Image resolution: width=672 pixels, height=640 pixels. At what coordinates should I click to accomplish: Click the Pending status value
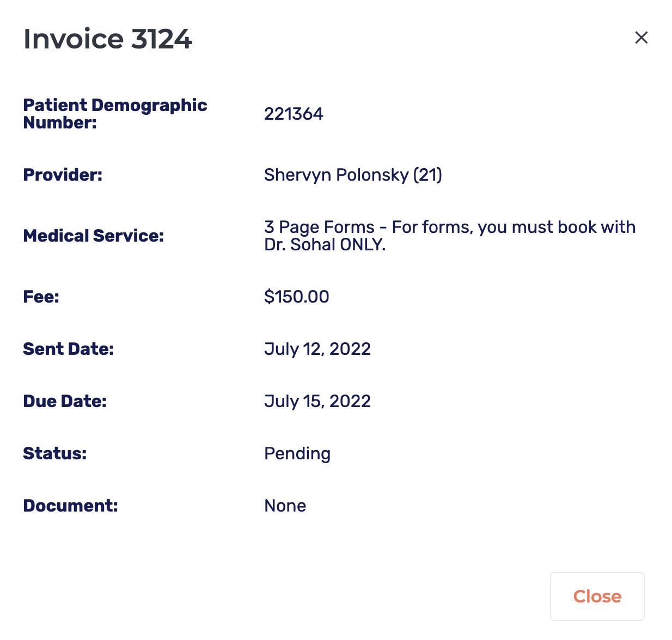(x=297, y=453)
